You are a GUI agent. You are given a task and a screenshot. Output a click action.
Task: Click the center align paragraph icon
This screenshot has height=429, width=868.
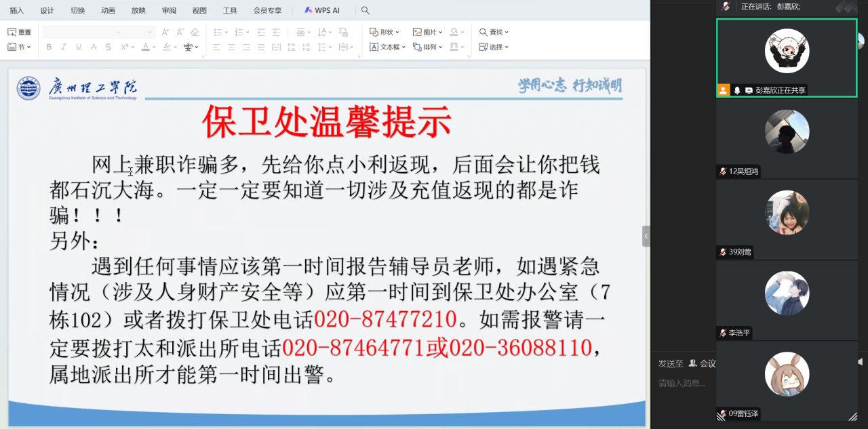point(232,47)
